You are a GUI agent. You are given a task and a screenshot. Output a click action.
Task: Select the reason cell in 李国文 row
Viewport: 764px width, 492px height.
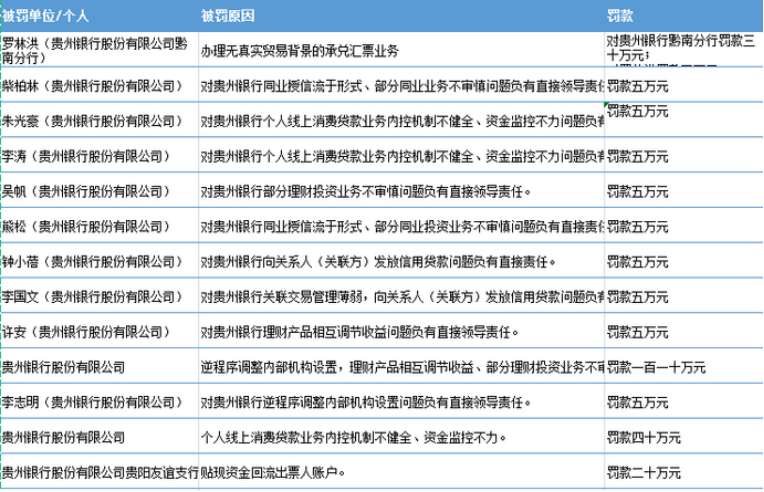pos(401,295)
